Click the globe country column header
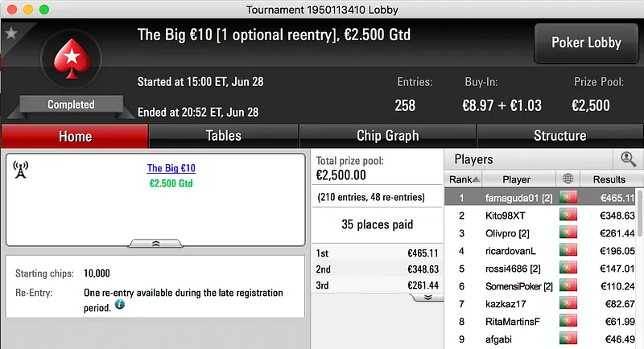This screenshot has height=349, width=644. (568, 179)
